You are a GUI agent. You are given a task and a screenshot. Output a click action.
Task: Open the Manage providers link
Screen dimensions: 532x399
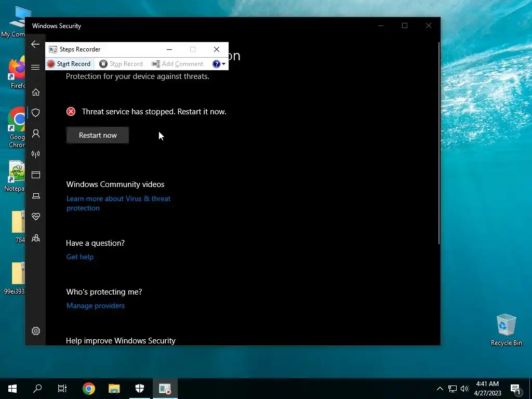coord(96,305)
